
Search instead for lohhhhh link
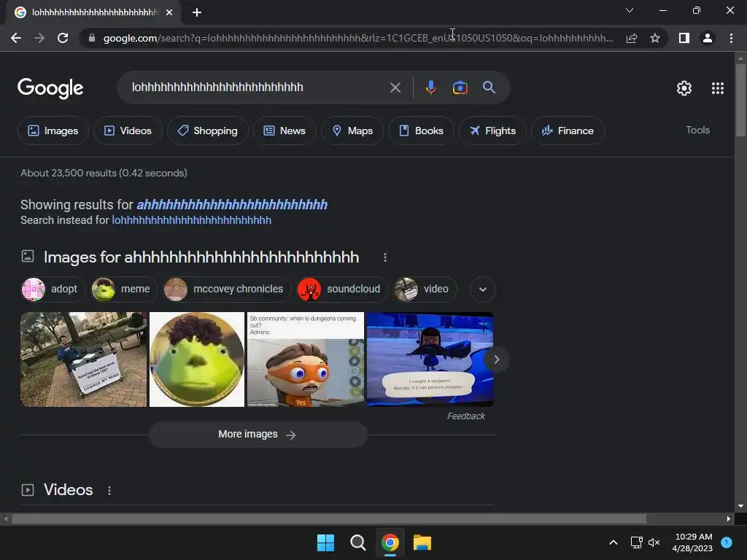pyautogui.click(x=192, y=220)
